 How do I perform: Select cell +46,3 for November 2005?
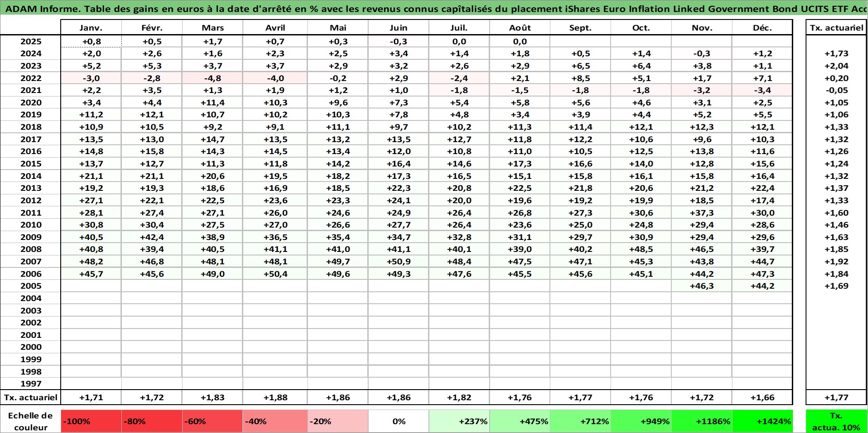[x=702, y=286]
